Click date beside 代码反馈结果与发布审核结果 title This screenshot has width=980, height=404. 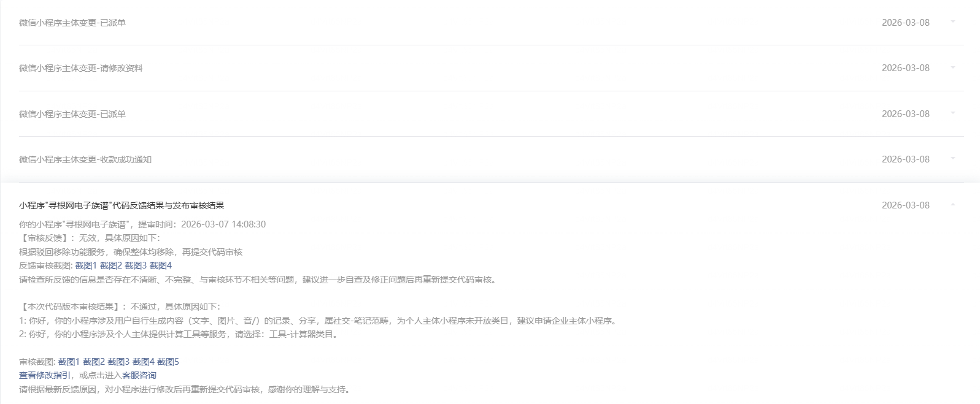(906, 205)
